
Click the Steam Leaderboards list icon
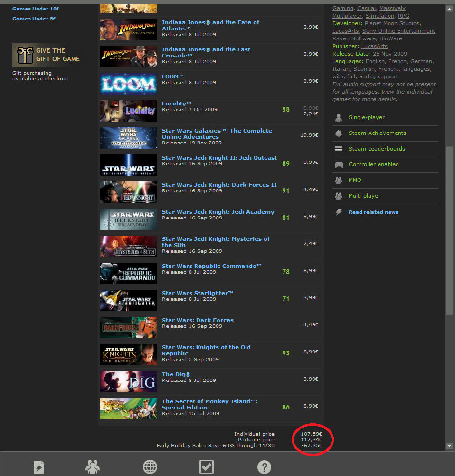pyautogui.click(x=339, y=149)
